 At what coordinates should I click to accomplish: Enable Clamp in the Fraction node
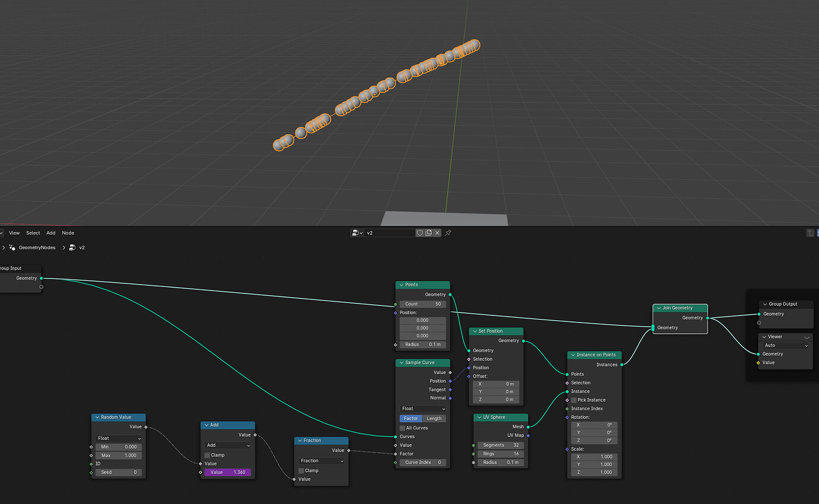coord(301,471)
